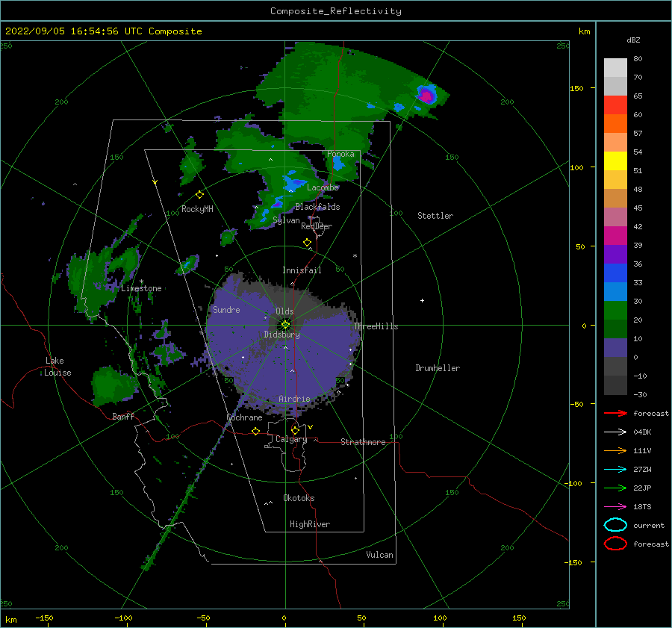Click the Innisfail city label
Image resolution: width=672 pixels, height=628 pixels.
click(x=302, y=270)
